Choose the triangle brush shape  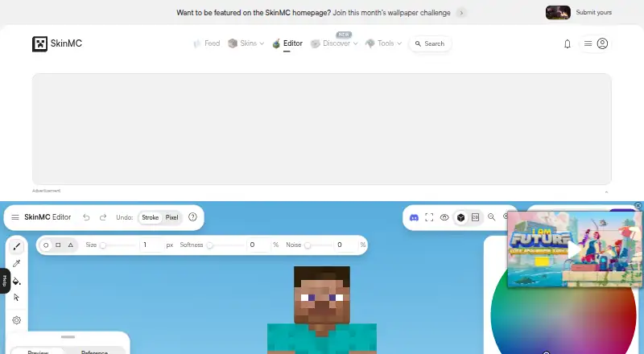click(x=71, y=245)
